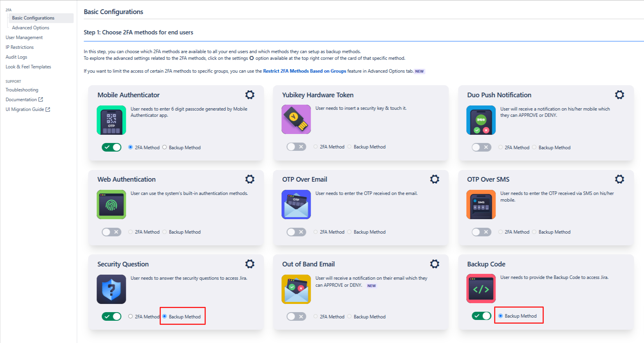Disable the Mobile Authenticator toggle
This screenshot has width=644, height=343.
(x=112, y=147)
